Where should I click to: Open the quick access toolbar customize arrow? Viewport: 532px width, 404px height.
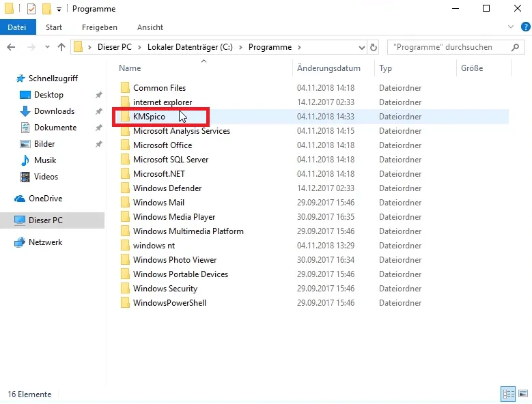pyautogui.click(x=59, y=10)
